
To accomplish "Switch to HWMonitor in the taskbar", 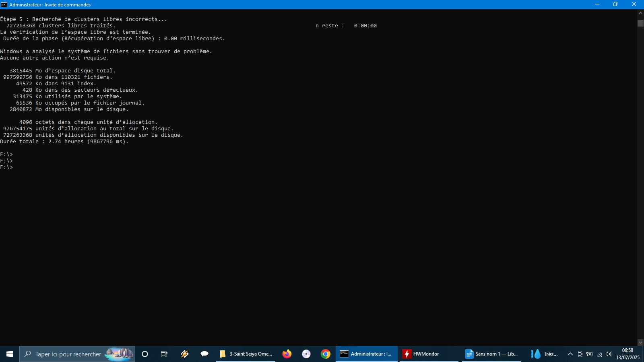I will [x=429, y=354].
